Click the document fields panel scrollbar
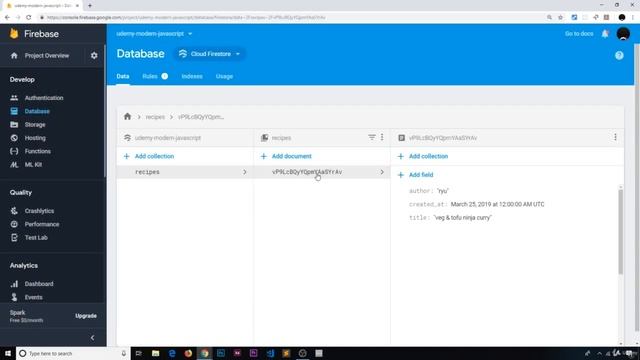 [x=620, y=232]
